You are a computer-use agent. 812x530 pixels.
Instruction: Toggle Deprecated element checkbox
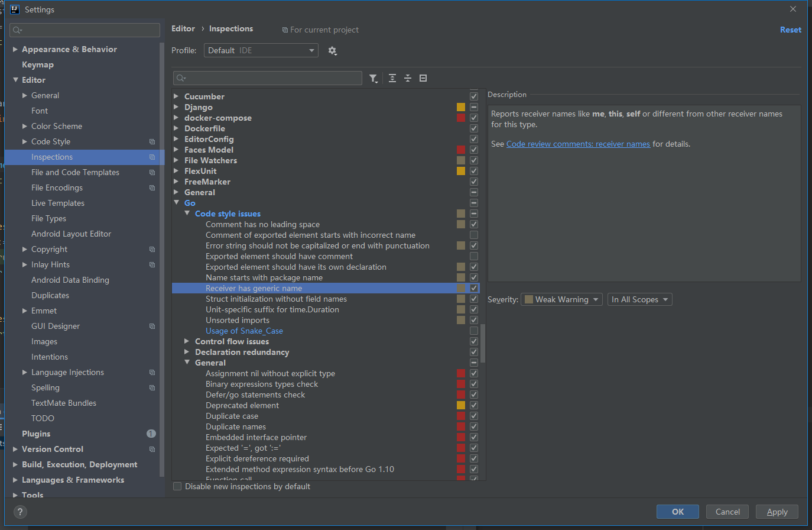click(x=474, y=405)
